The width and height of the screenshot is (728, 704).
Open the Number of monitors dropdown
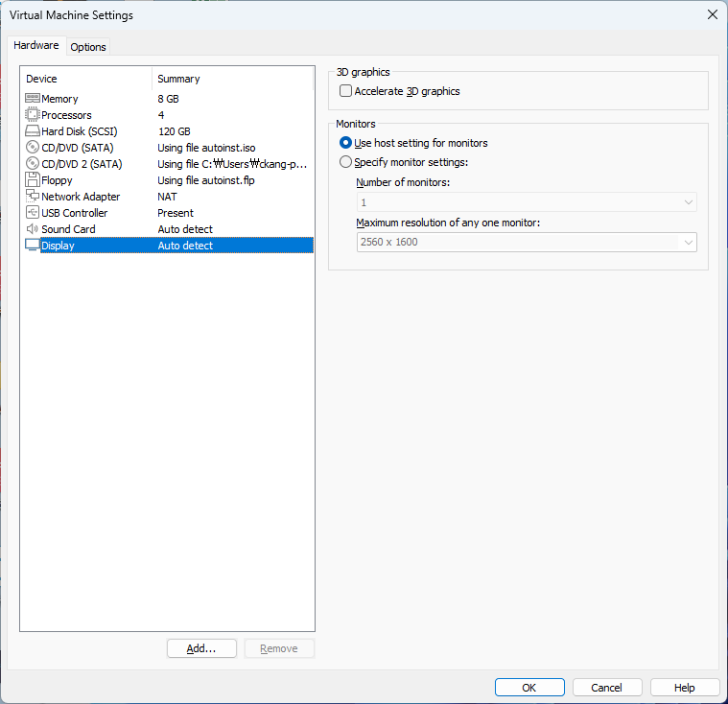tap(527, 202)
